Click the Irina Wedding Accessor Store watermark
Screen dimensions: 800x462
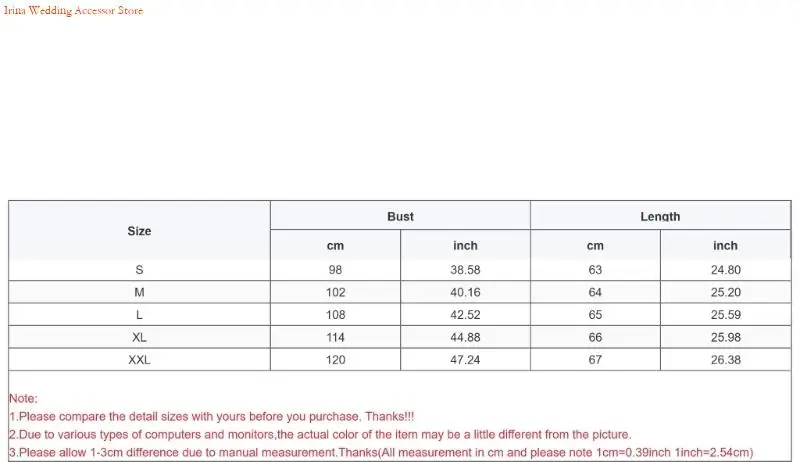[x=72, y=11]
